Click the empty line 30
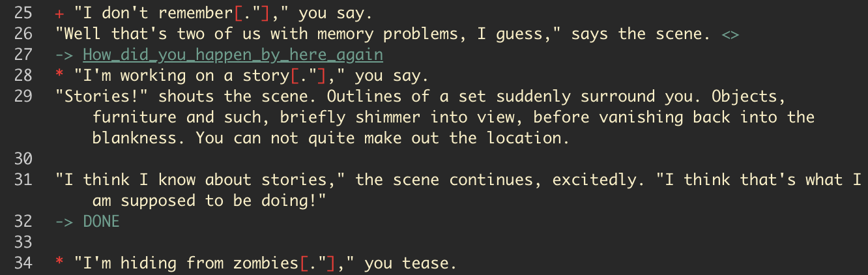This screenshot has width=868, height=275. point(261,159)
